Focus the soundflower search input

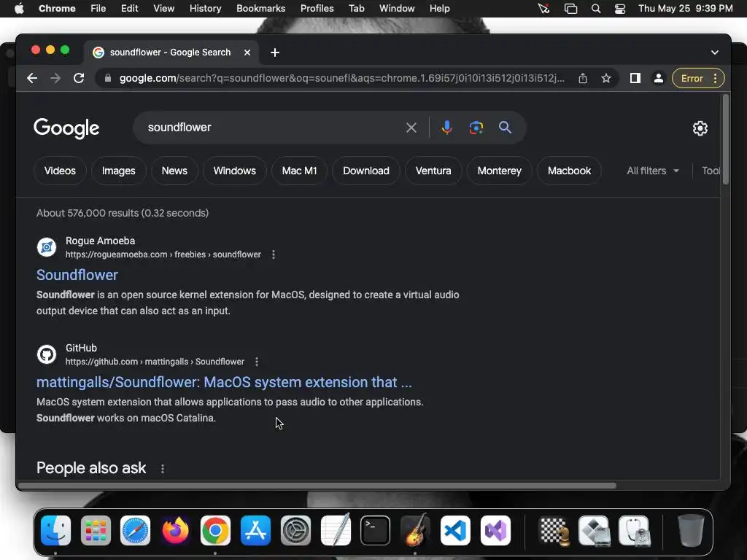(x=271, y=127)
